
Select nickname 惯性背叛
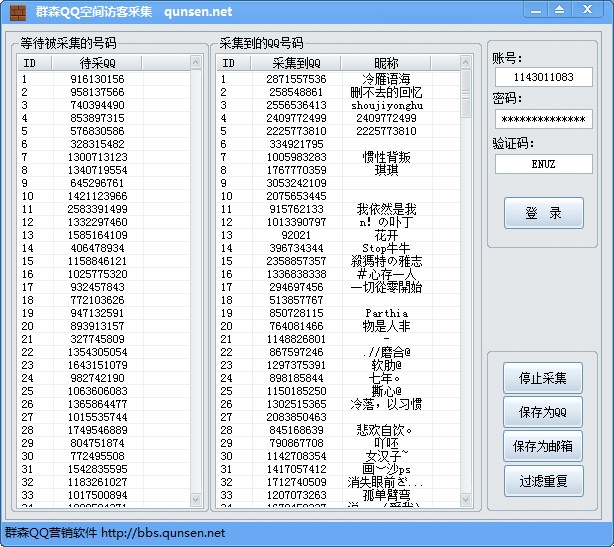386,157
